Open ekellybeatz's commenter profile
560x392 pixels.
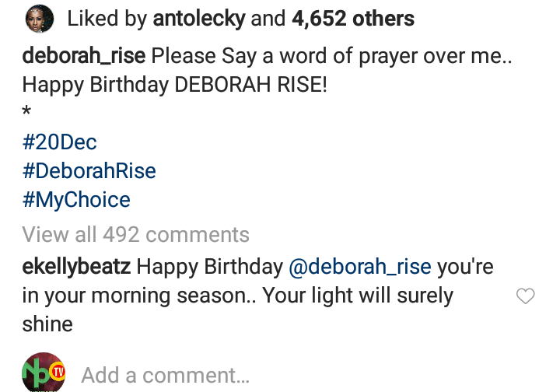(76, 267)
